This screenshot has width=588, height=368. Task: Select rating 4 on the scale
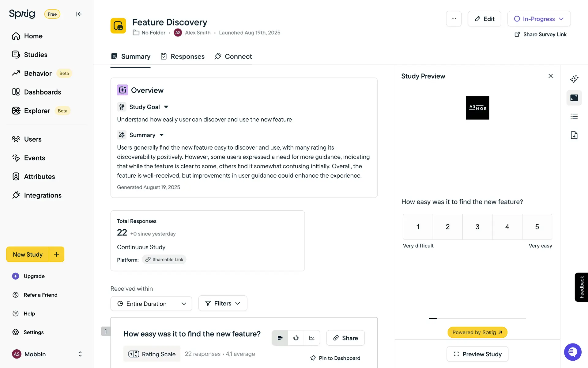(x=507, y=227)
